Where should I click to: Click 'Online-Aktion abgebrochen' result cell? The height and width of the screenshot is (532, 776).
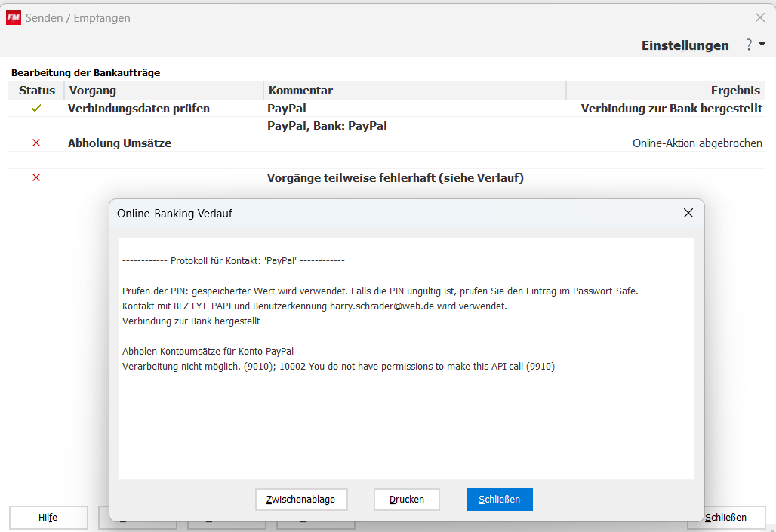point(697,143)
